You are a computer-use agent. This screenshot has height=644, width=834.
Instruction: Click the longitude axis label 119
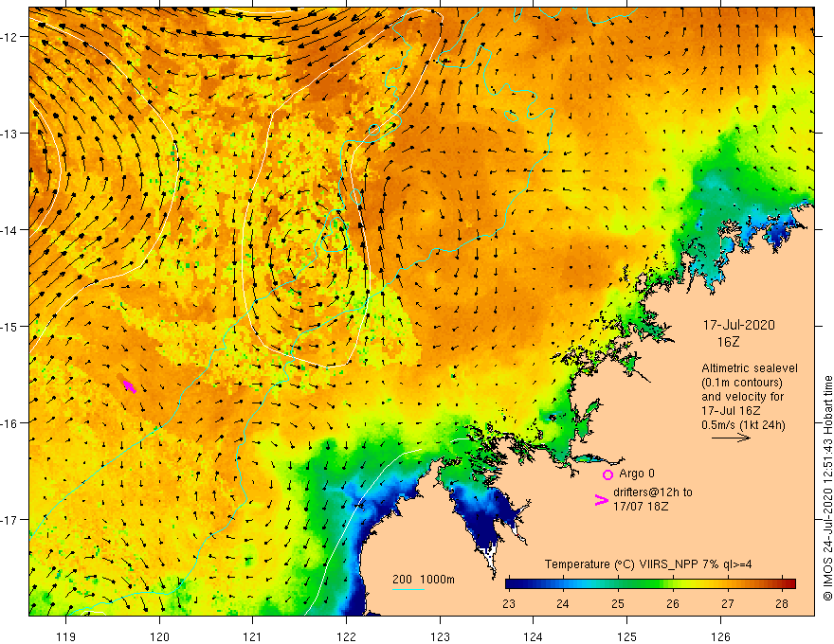pos(66,636)
